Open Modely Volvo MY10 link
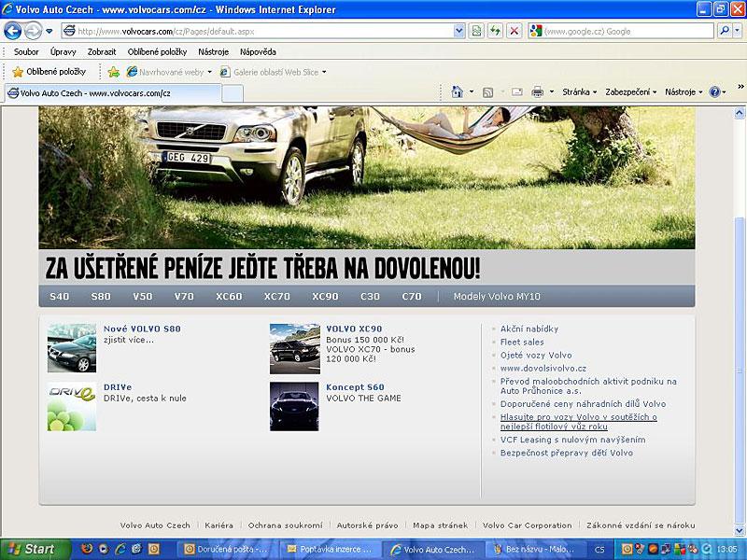This screenshot has height=560, width=747. pyautogui.click(x=497, y=296)
